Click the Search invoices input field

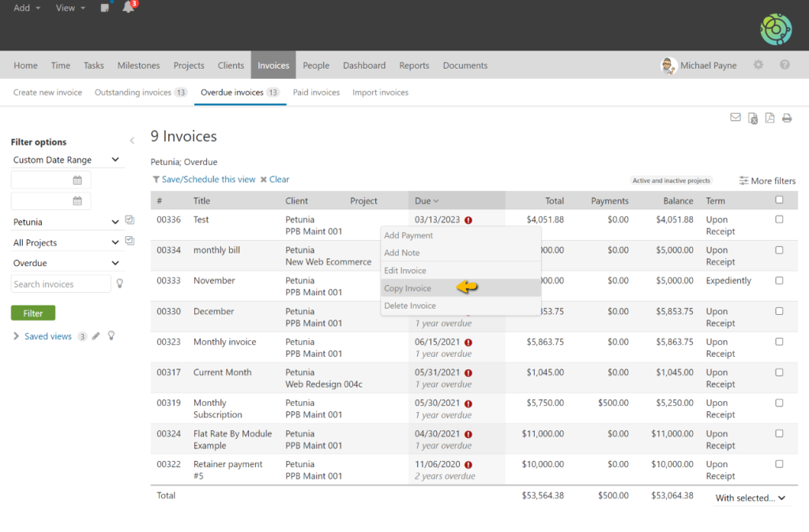(61, 283)
